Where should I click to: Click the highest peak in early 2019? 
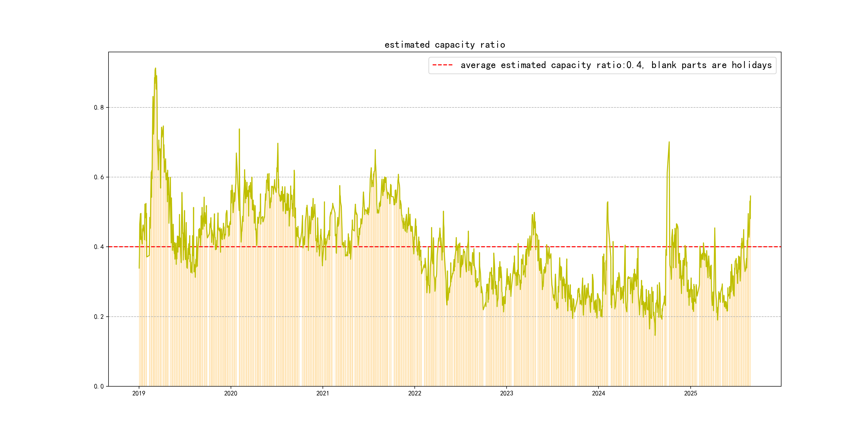(x=155, y=68)
